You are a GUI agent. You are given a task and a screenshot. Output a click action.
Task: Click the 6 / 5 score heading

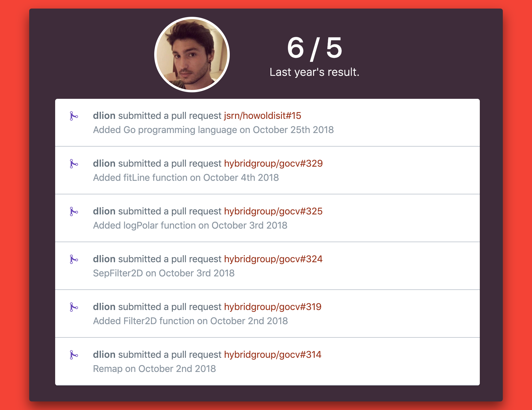[x=314, y=48]
